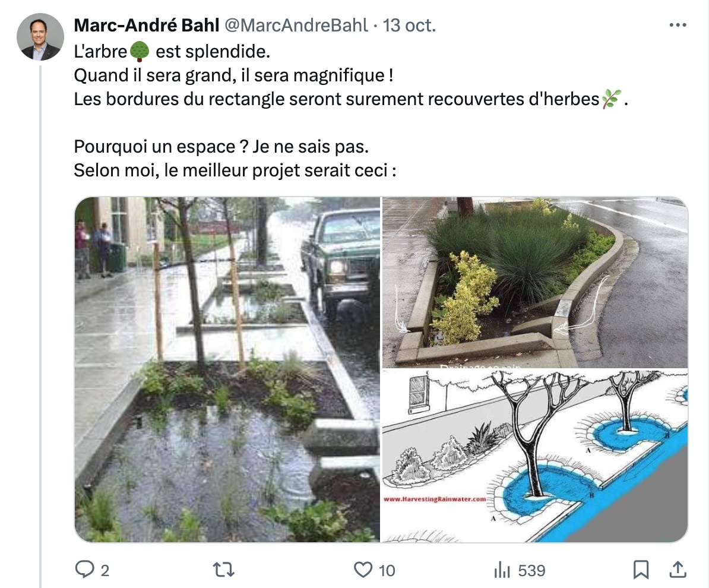Screen dimensions: 709x588
Task: Open the curb-cut grass planter photo
Action: [536, 282]
